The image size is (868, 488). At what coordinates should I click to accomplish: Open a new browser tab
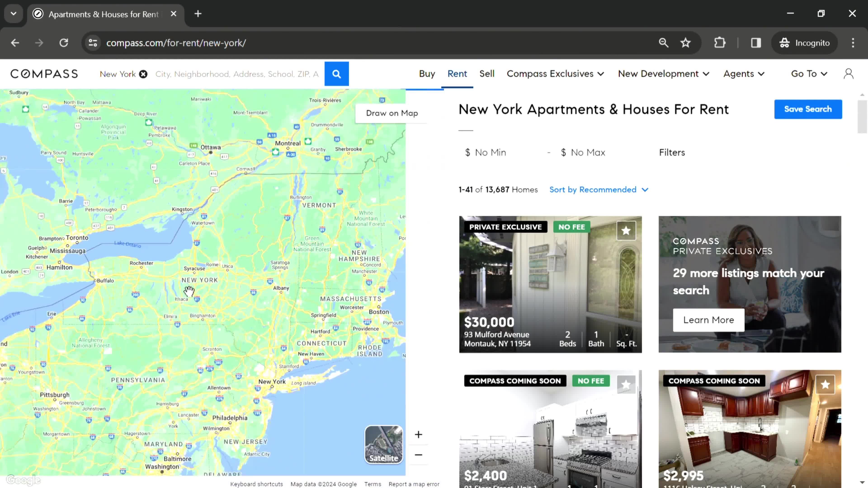click(198, 14)
